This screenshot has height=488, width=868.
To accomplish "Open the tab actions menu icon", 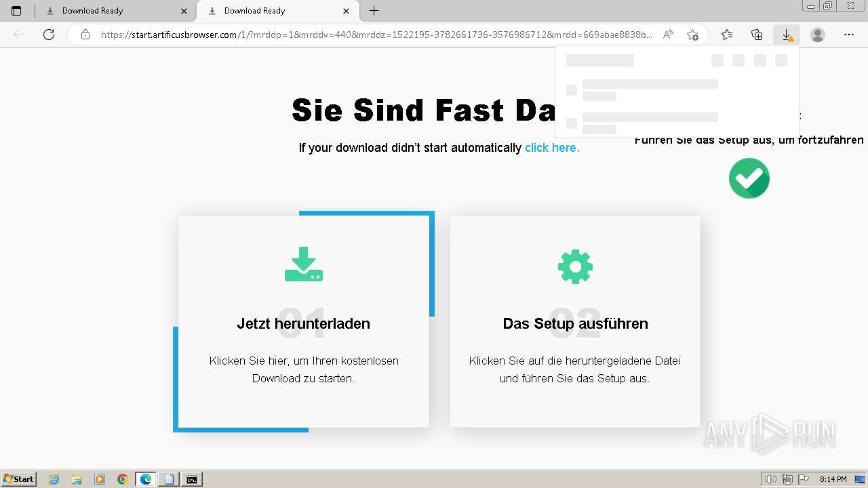I will 16,11.
